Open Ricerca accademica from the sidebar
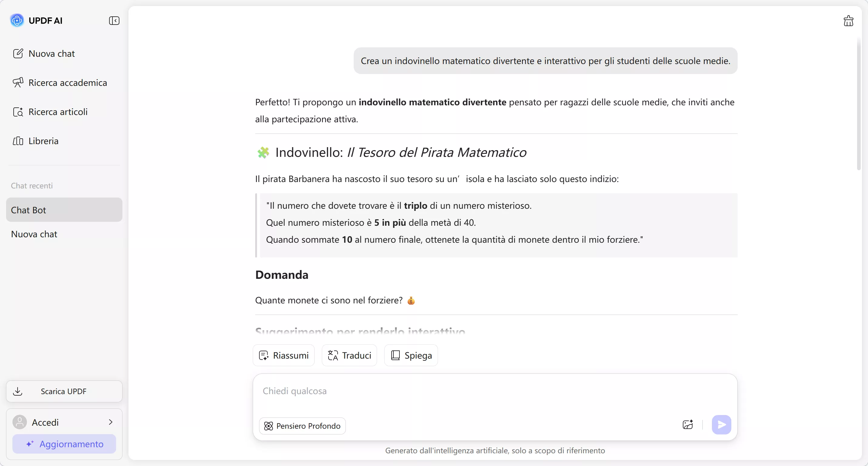Screen dimensions: 868x466 pyautogui.click(x=66, y=83)
